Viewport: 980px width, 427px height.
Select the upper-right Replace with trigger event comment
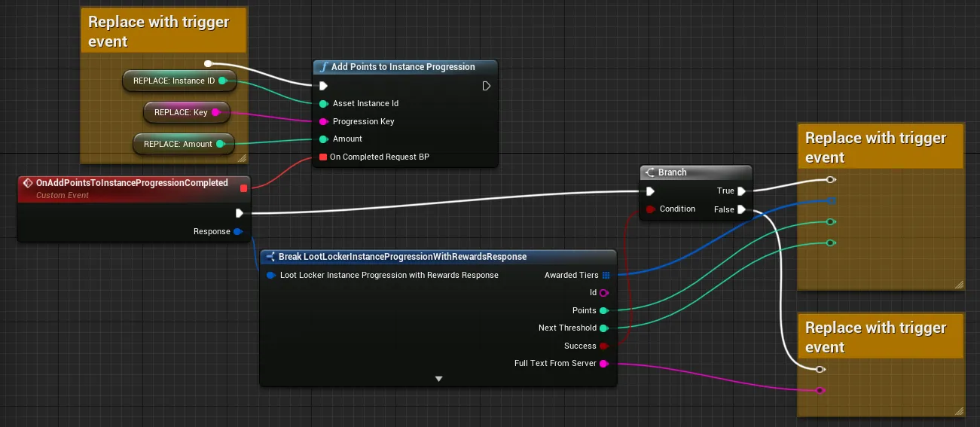(881, 148)
